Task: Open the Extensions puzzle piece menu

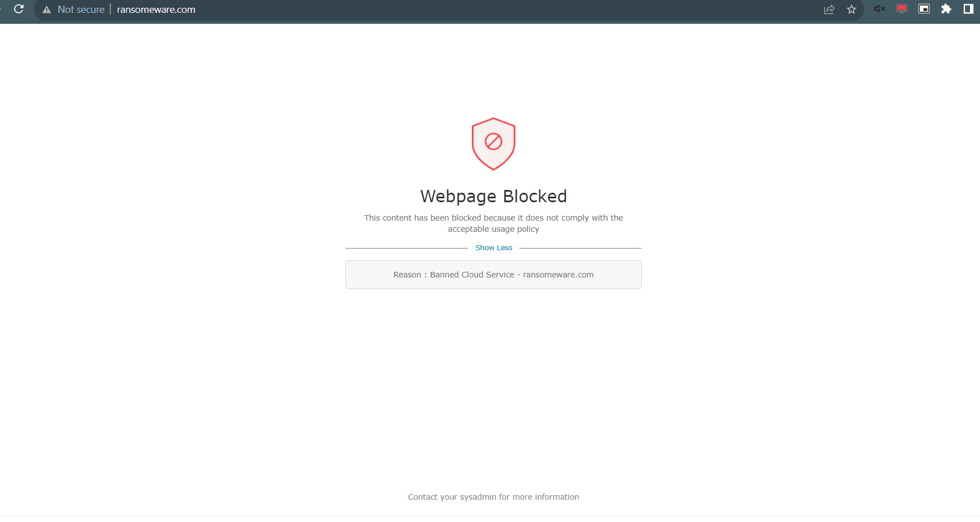Action: tap(947, 9)
